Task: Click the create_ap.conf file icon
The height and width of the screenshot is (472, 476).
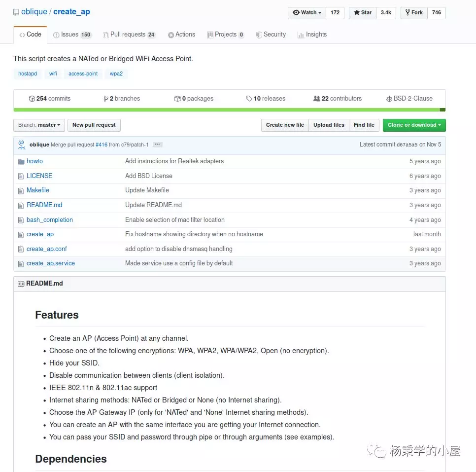Action: 21,249
